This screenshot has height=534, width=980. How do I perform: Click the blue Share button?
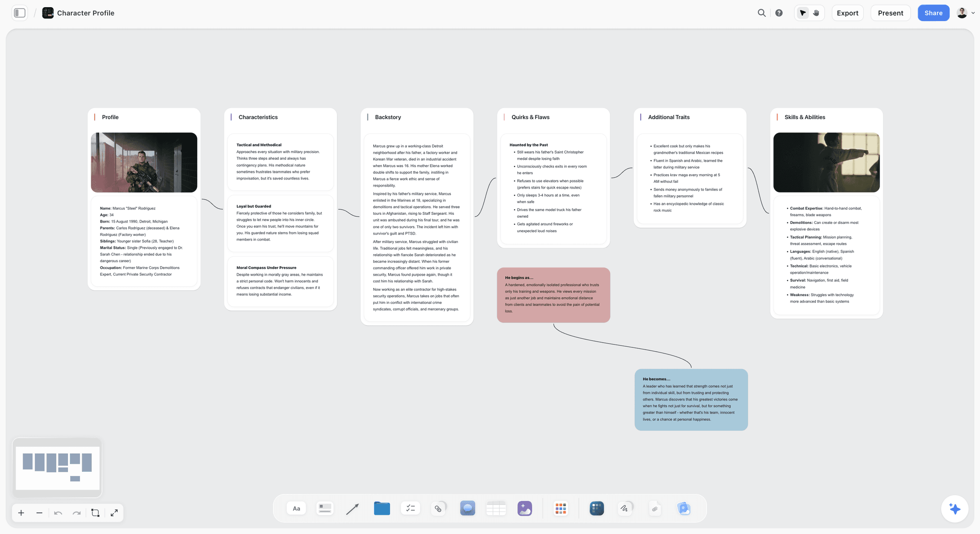pyautogui.click(x=933, y=13)
